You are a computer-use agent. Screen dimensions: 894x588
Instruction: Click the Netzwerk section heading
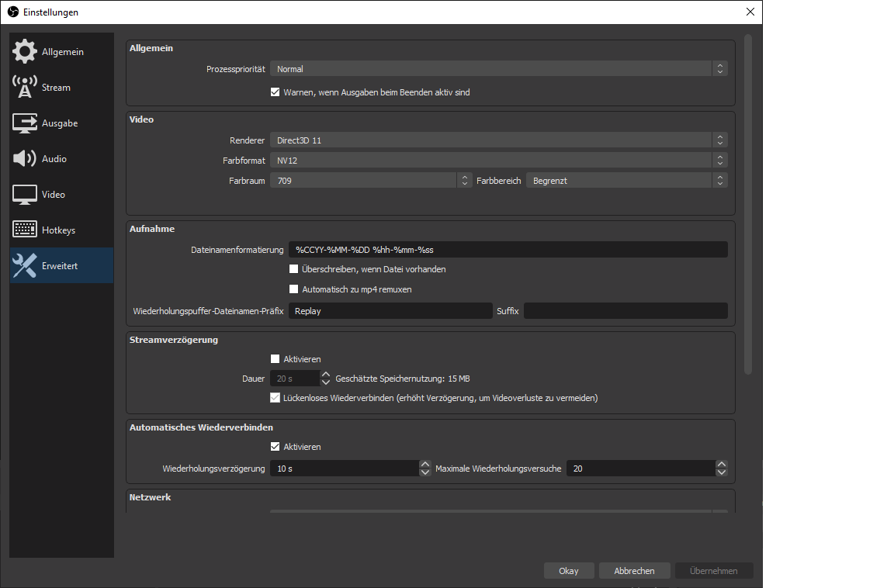[x=150, y=496]
